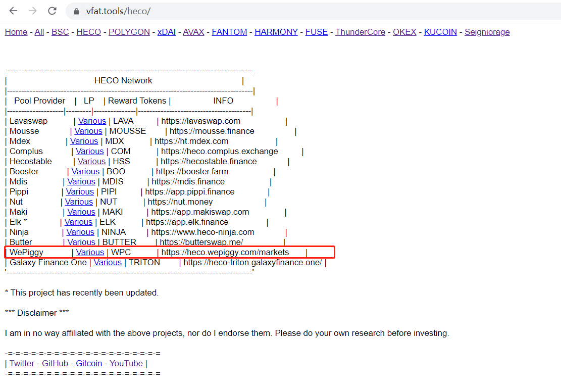Open the Gitcoin footer link

click(x=89, y=363)
